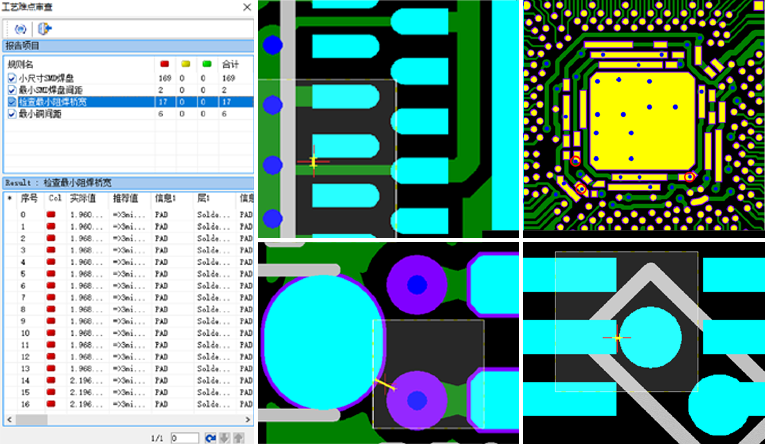Screen dimensions: 765x444
Task: Close the 工艺难点审查 panel
Action: (246, 7)
